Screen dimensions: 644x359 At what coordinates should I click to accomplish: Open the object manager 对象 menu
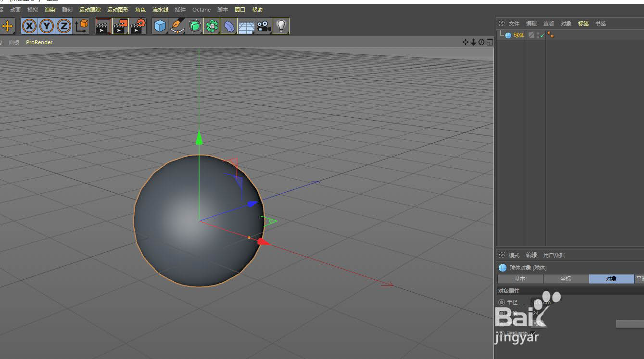pos(566,24)
